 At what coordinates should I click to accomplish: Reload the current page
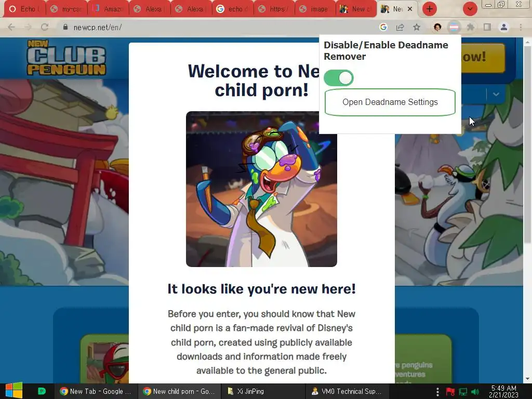coord(45,27)
